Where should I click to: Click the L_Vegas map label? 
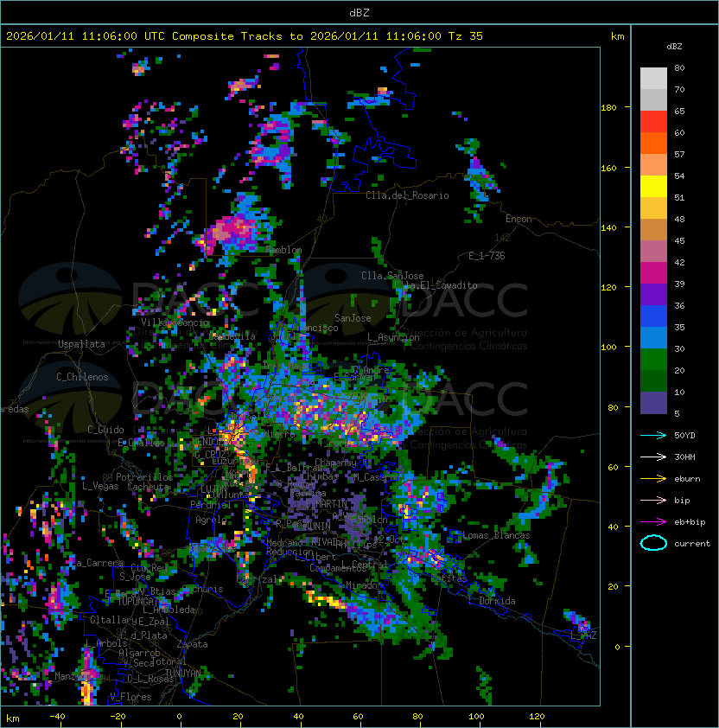tap(100, 486)
